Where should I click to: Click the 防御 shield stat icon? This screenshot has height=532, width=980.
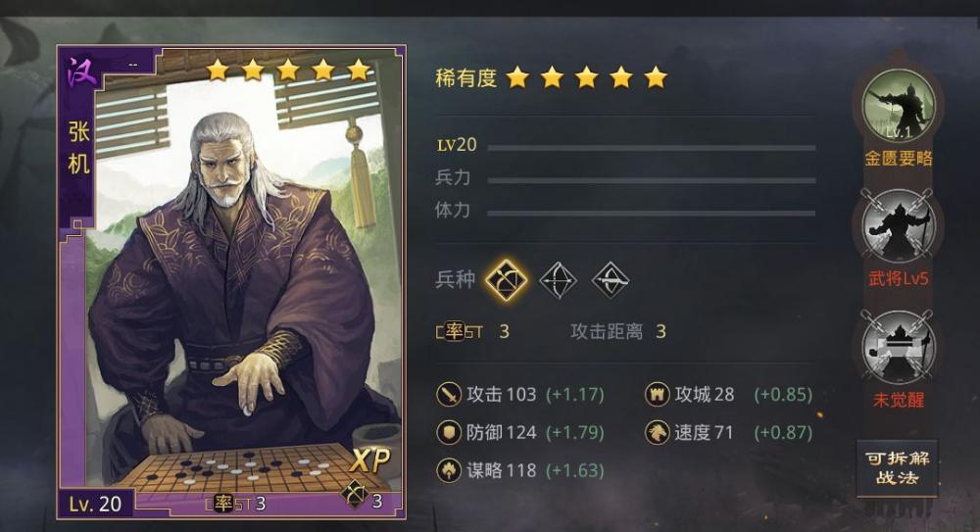(x=448, y=432)
